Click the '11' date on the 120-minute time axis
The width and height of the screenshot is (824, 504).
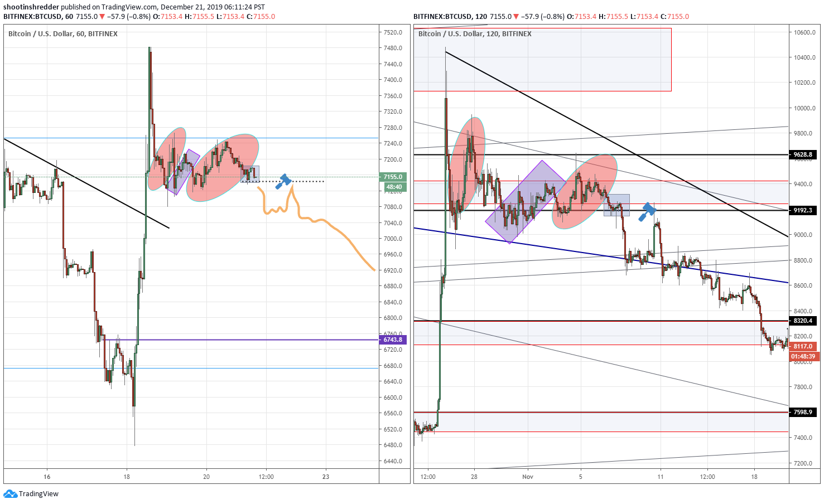tap(661, 477)
